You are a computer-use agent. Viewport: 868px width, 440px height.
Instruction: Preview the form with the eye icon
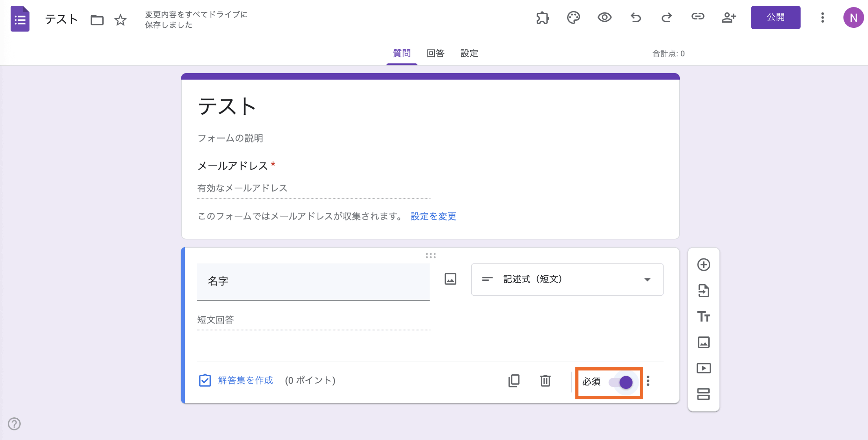(605, 18)
